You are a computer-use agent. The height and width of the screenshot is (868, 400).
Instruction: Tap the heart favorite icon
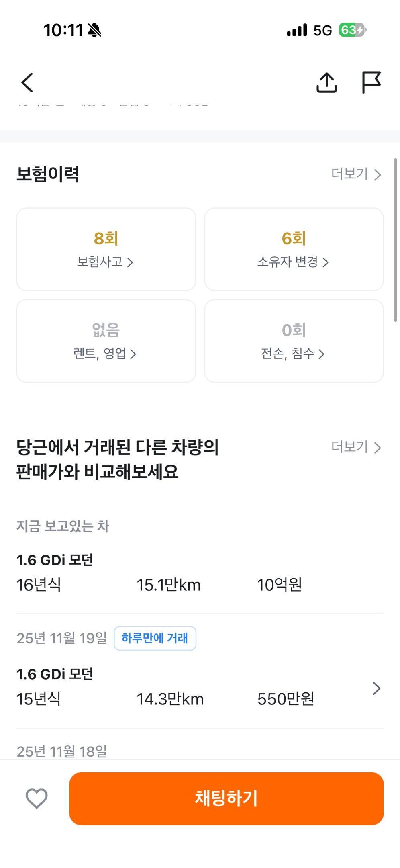(x=37, y=798)
